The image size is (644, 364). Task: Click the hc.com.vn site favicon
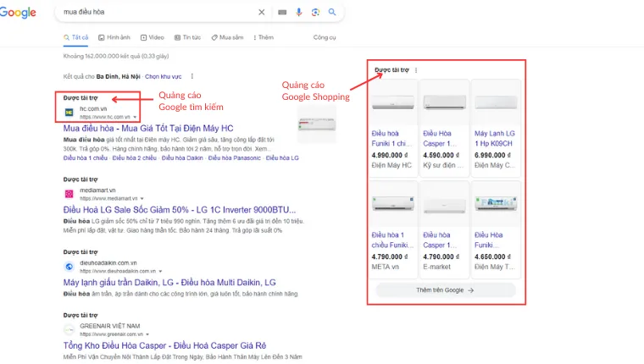(x=69, y=112)
